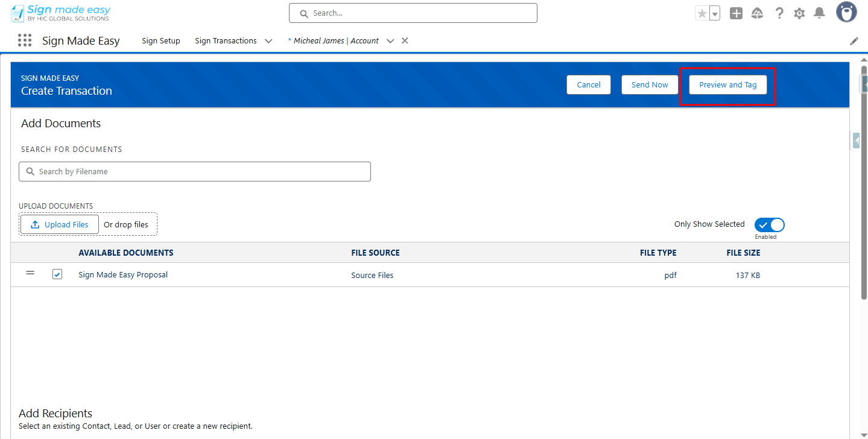Click the FILE SIZE column header
Image resolution: width=868 pixels, height=439 pixels.
tap(743, 253)
